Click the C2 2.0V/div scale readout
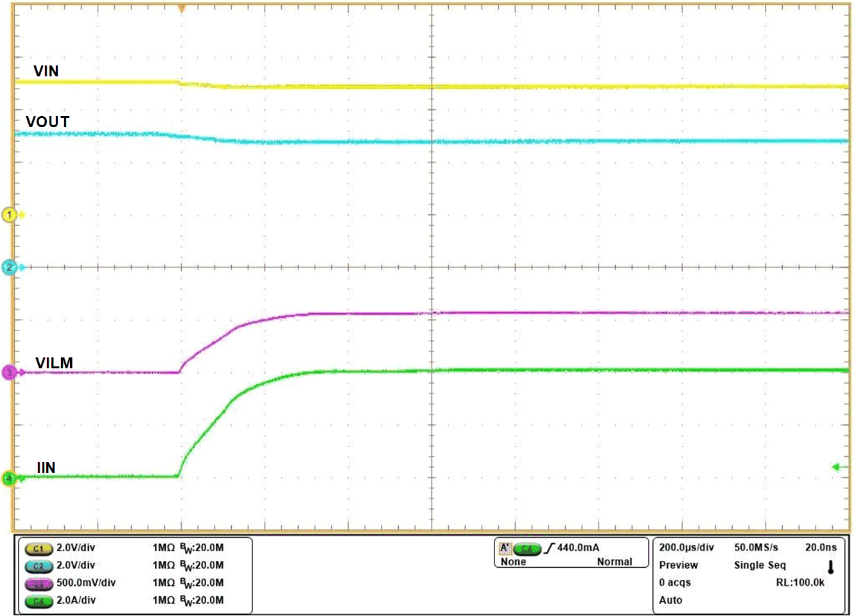 click(x=76, y=565)
